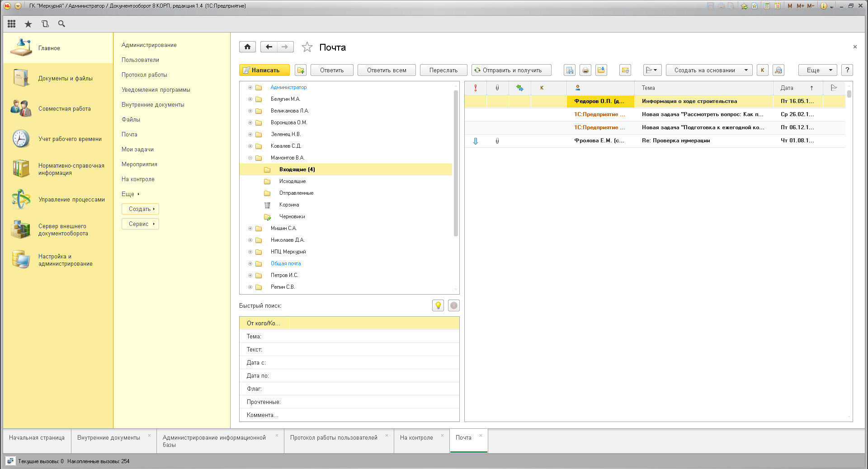Open Мои задачи menu entry
The image size is (868, 469).
point(137,149)
